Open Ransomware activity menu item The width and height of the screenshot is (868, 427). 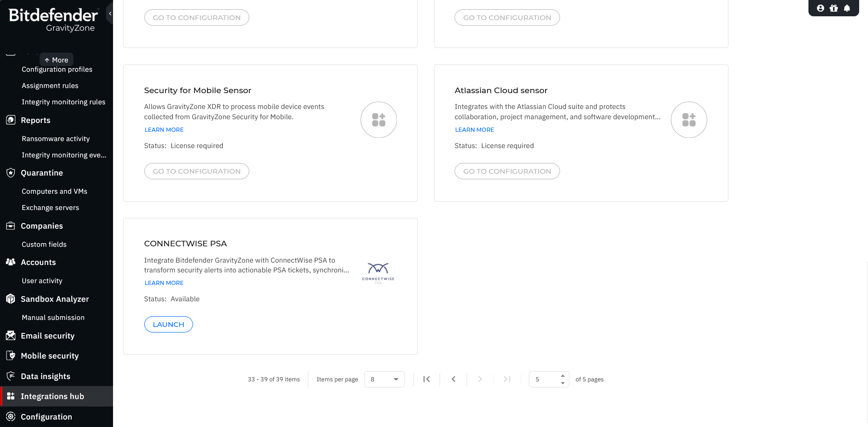tap(55, 139)
